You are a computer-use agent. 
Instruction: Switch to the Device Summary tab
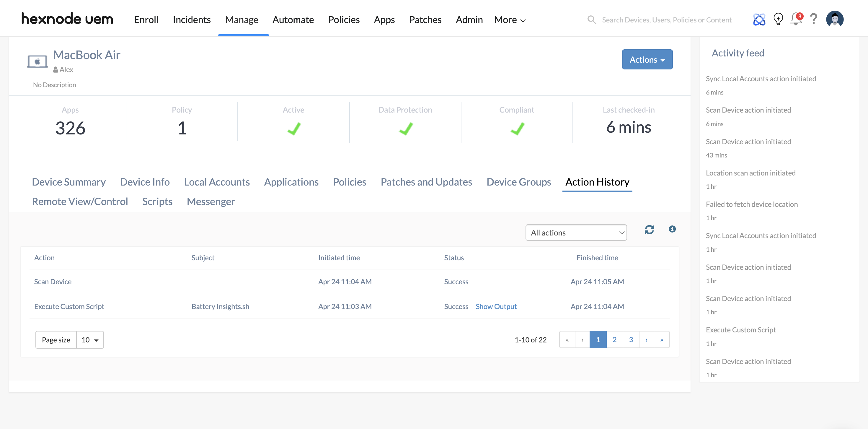coord(69,182)
